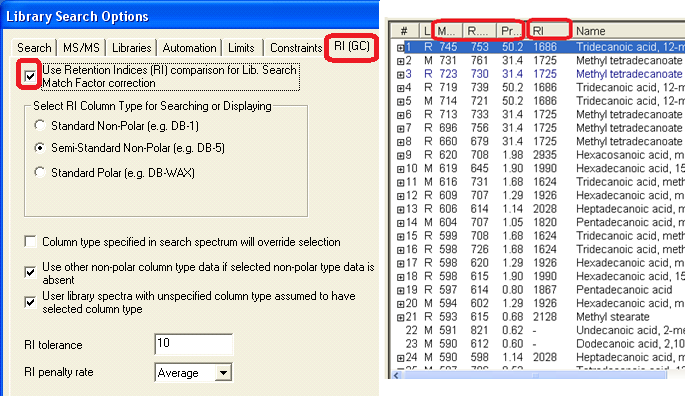Expand hit 4 Tridecanoic acid row
The image size is (691, 396).
click(x=400, y=88)
